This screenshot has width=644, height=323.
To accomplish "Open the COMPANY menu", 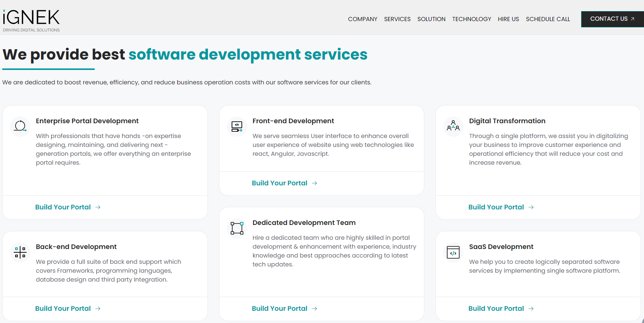I will pos(363,19).
